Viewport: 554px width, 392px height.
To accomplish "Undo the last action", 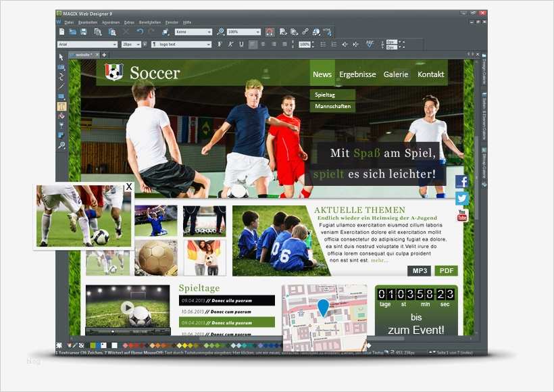I will point(140,32).
